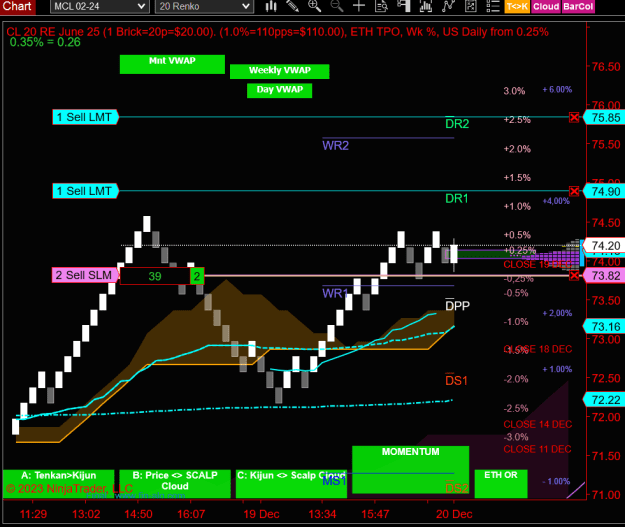Image resolution: width=625 pixels, height=527 pixels.
Task: Click the 74.20 current price marker
Action: (604, 246)
